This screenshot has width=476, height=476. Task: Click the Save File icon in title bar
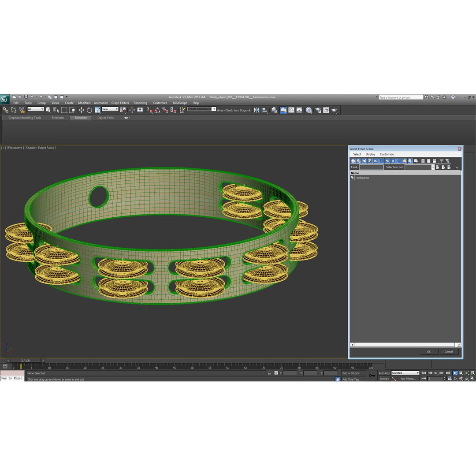(26, 97)
